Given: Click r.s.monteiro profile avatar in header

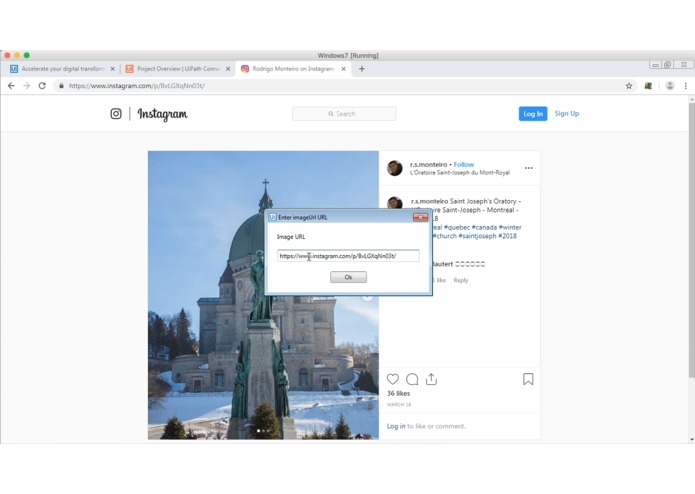Looking at the screenshot, I should (394, 168).
